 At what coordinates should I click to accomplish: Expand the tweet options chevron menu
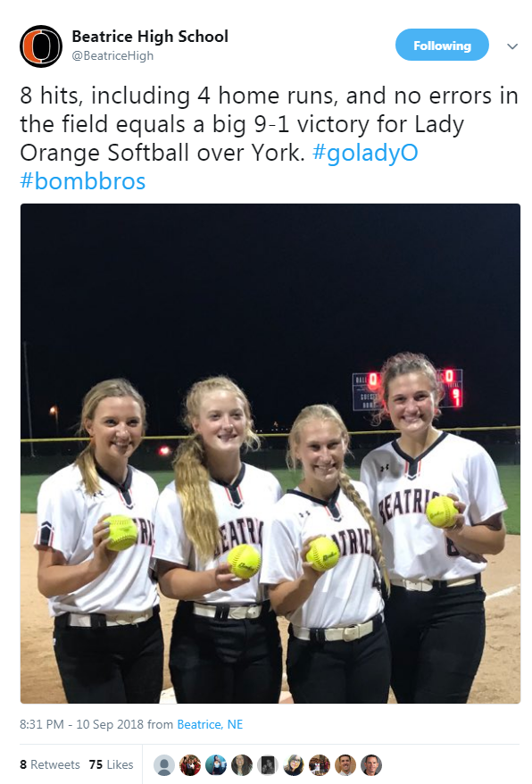click(512, 46)
